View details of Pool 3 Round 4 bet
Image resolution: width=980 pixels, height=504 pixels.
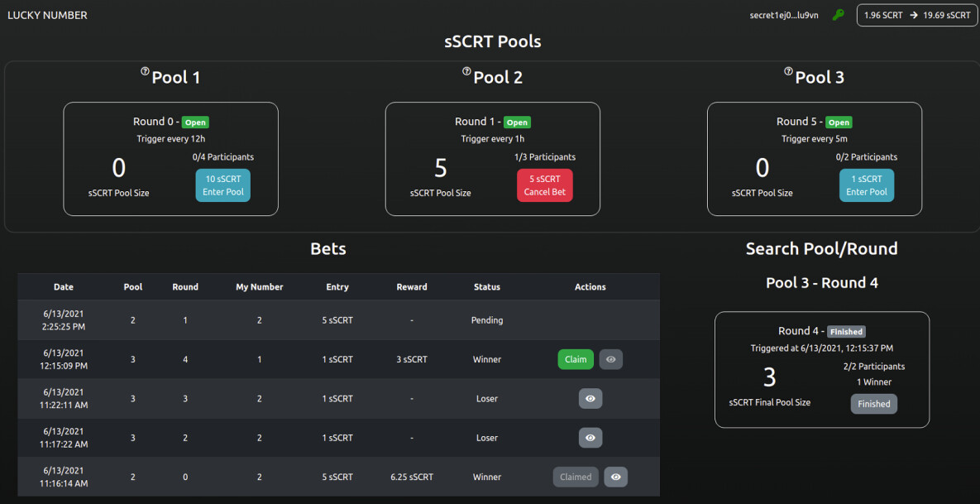[611, 359]
